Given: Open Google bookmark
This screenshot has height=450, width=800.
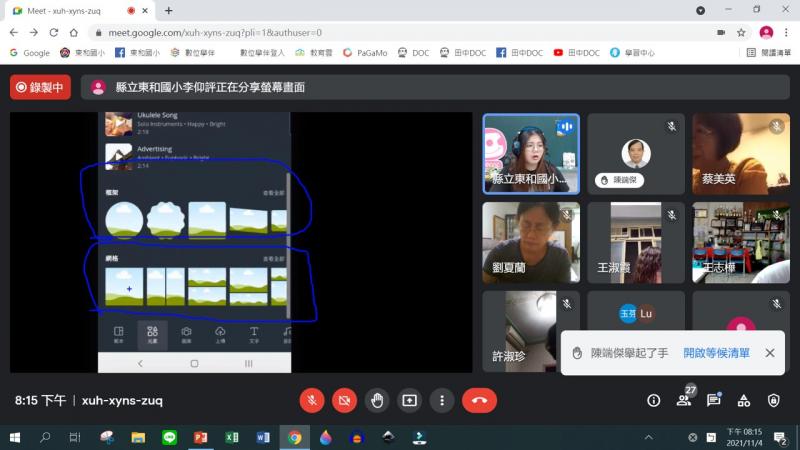Looking at the screenshot, I should [30, 53].
